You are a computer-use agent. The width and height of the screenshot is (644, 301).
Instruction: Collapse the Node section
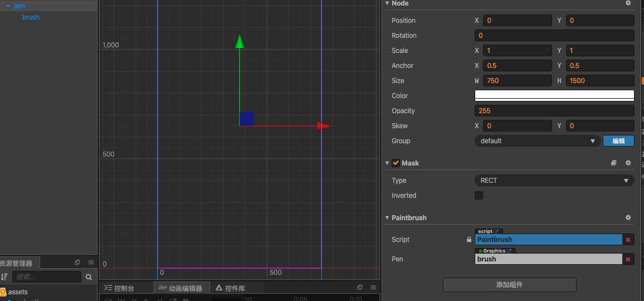[387, 3]
